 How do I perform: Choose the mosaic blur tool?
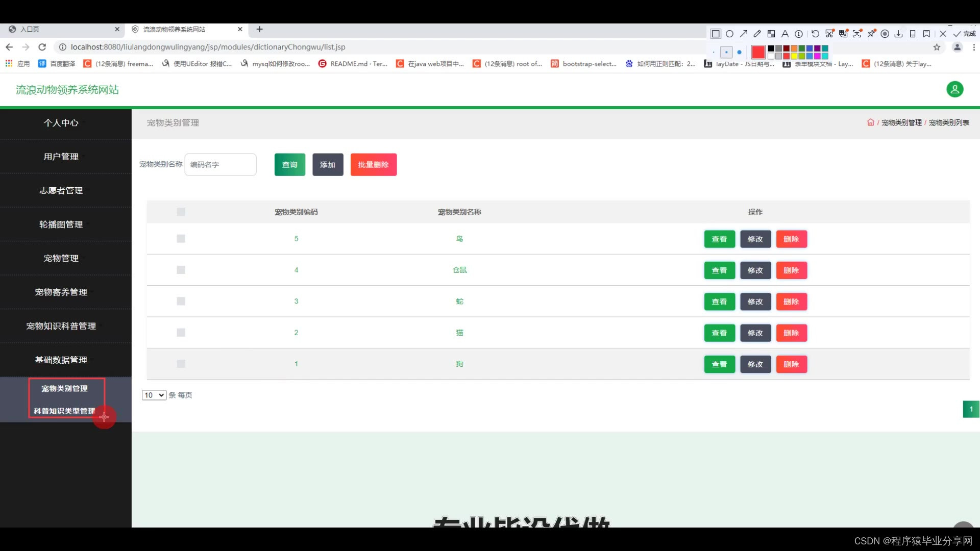[x=771, y=34]
